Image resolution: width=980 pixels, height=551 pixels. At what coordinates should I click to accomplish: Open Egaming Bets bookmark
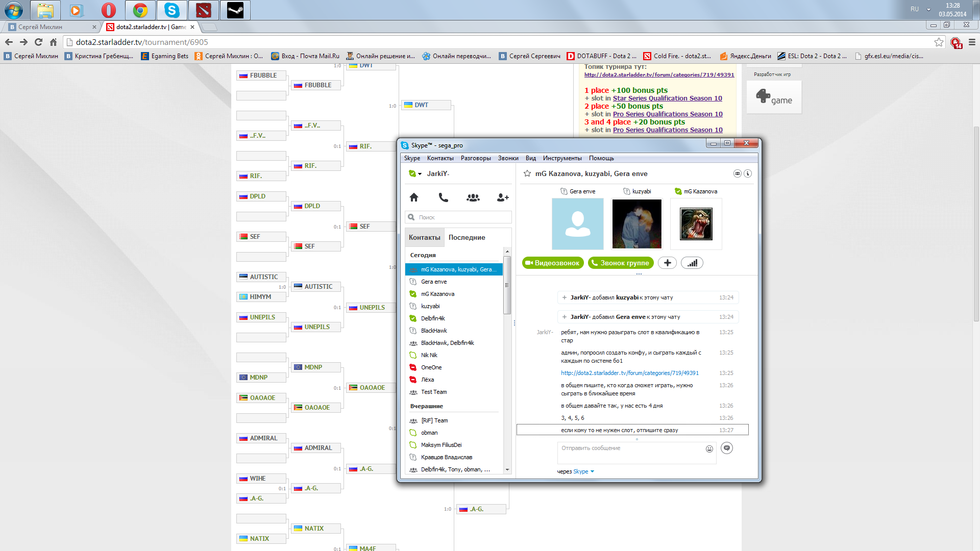[x=165, y=56]
